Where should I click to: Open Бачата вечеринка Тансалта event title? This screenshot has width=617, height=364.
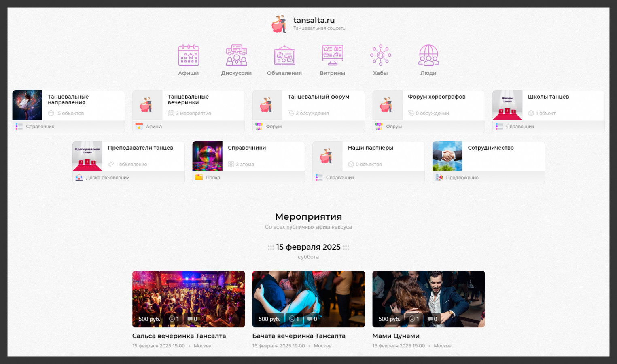pyautogui.click(x=299, y=336)
